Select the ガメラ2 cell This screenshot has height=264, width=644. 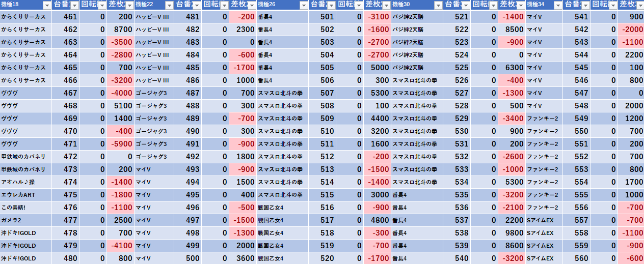click(26, 220)
